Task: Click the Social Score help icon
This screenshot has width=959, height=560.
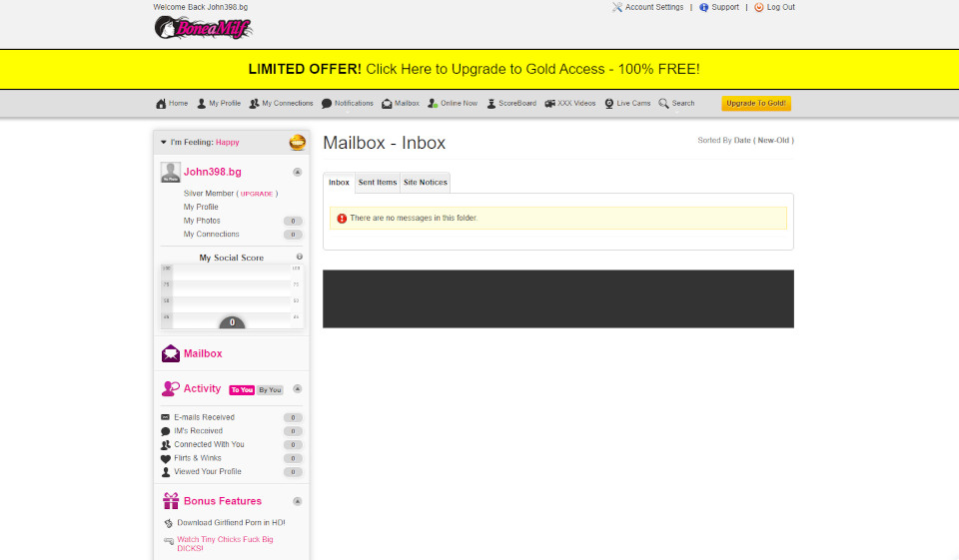Action: click(x=300, y=257)
